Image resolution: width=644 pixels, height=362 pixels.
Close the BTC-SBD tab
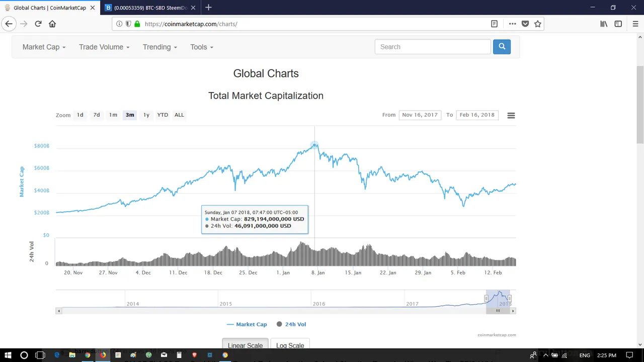click(x=193, y=8)
